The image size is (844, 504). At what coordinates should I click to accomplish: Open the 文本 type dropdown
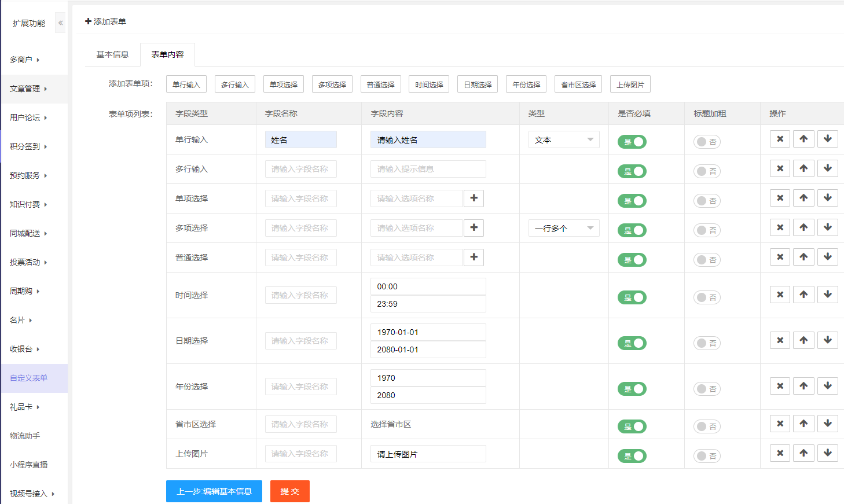(563, 140)
